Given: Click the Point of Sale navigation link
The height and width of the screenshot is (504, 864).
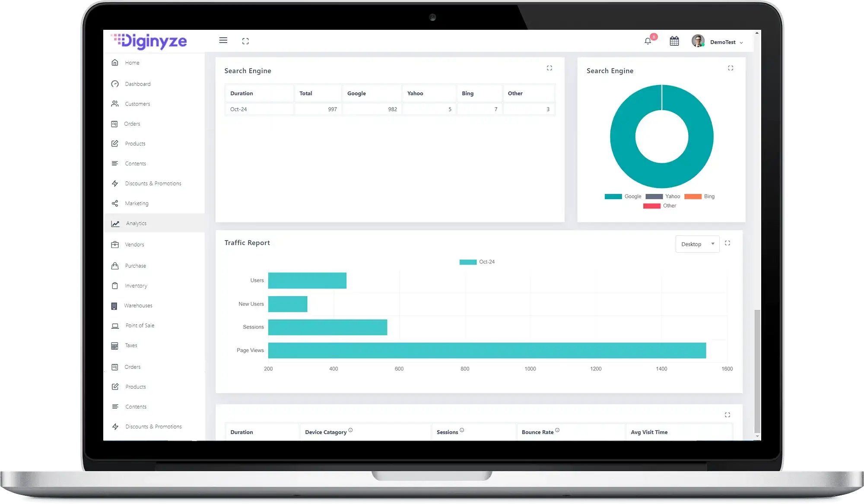Looking at the screenshot, I should [x=139, y=325].
